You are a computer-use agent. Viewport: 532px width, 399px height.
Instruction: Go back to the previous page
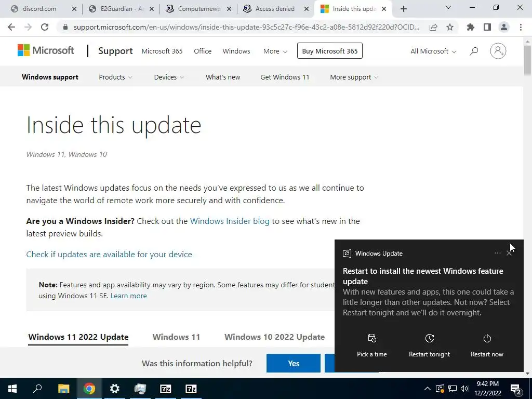[x=11, y=27]
